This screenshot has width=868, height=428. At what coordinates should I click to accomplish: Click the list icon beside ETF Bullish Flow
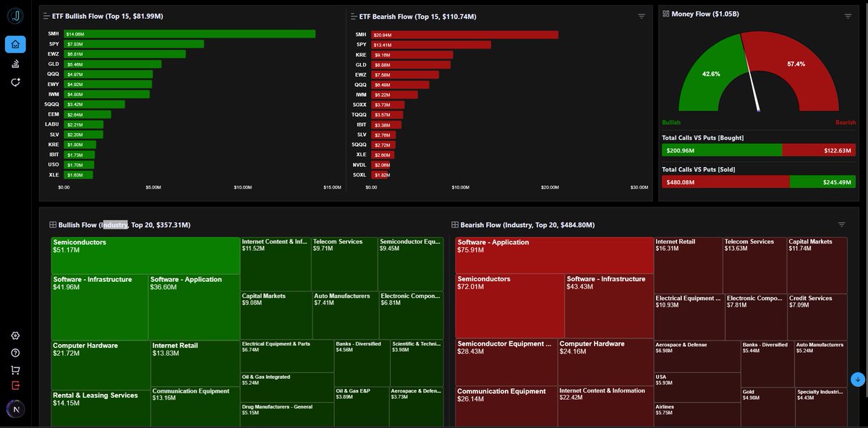[x=47, y=15]
